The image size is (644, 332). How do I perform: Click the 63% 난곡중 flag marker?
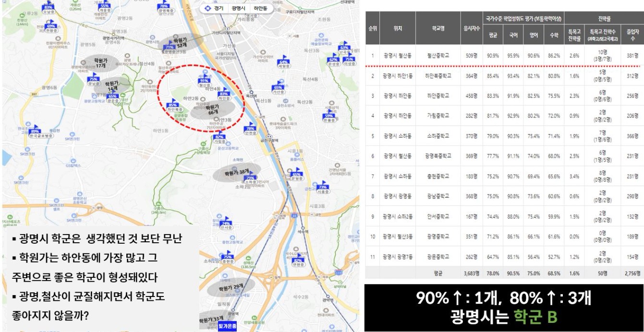(x=344, y=48)
